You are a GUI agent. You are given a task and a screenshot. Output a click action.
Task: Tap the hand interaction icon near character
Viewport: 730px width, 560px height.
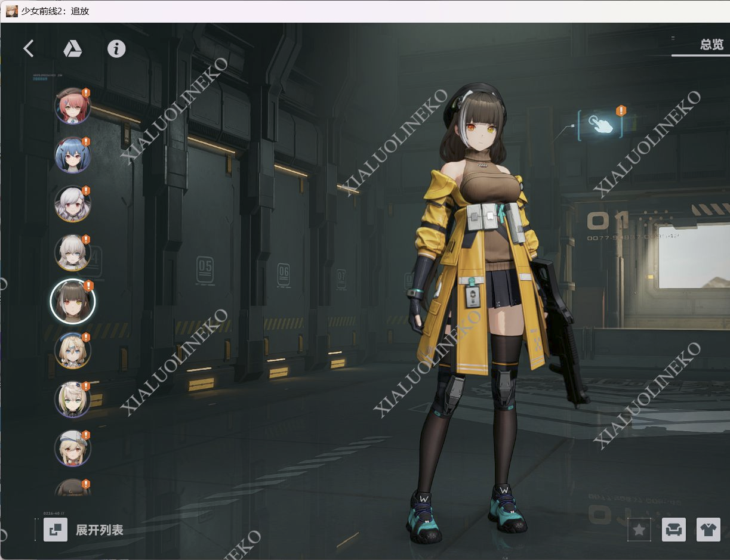(599, 124)
